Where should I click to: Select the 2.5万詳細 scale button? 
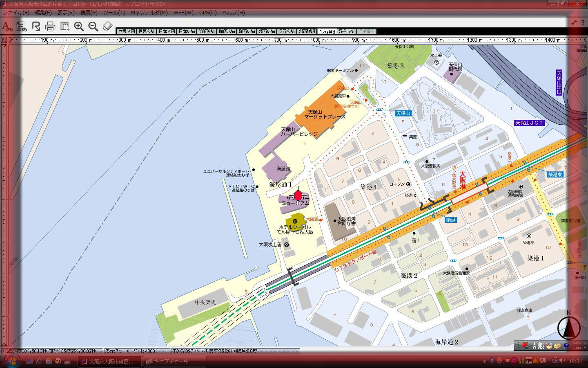tap(307, 31)
